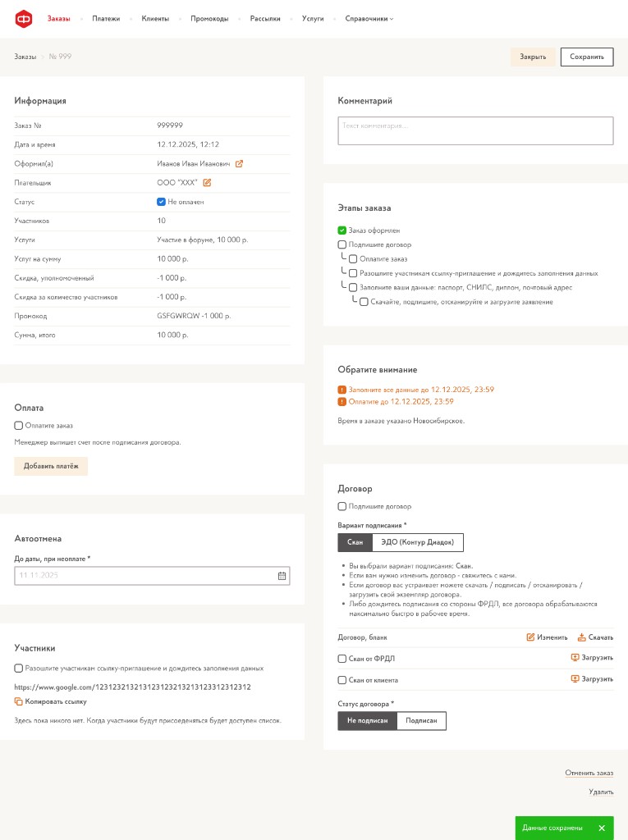Image resolution: width=628 pixels, height=840 pixels.
Task: Set contract status to Подписан
Action: click(x=421, y=720)
